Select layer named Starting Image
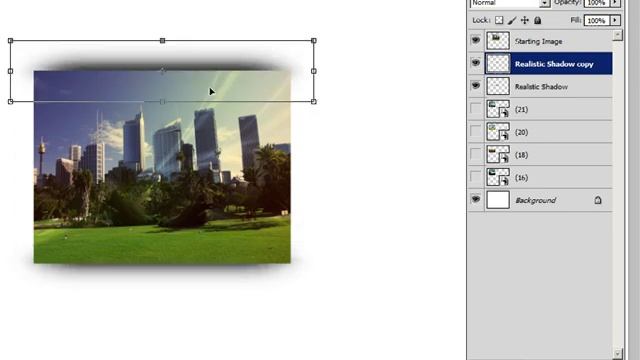The width and height of the screenshot is (640, 360). (538, 41)
